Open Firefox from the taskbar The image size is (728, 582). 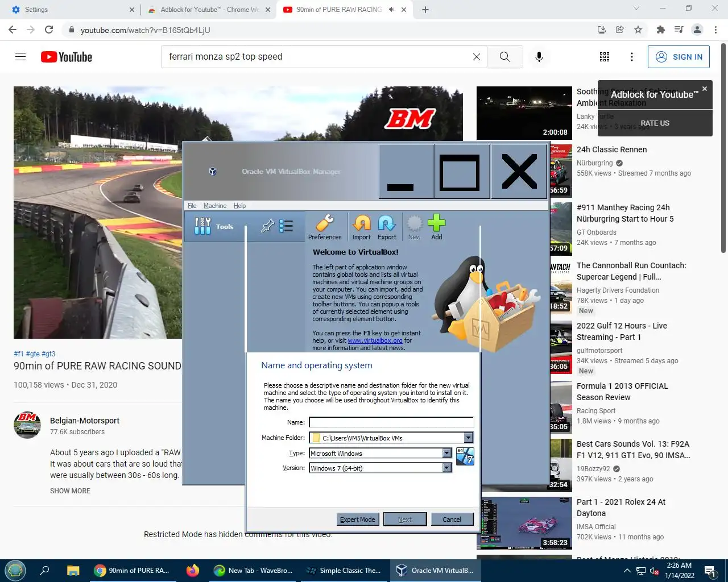click(193, 570)
